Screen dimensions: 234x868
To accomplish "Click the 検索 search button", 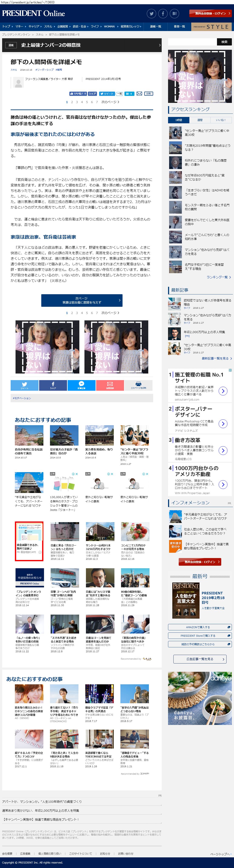I will [x=224, y=42].
